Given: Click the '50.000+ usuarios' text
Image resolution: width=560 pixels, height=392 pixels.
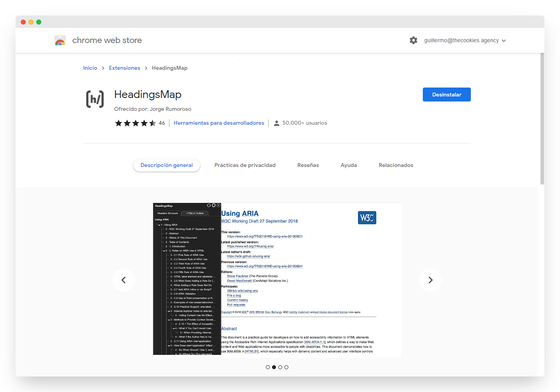Looking at the screenshot, I should [305, 123].
